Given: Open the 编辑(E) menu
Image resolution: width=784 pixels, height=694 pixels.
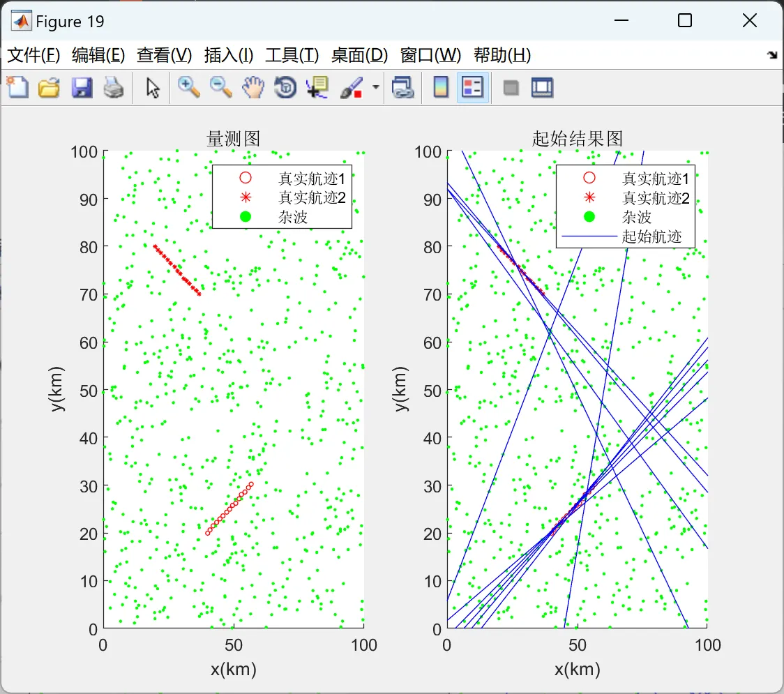Looking at the screenshot, I should [98, 55].
